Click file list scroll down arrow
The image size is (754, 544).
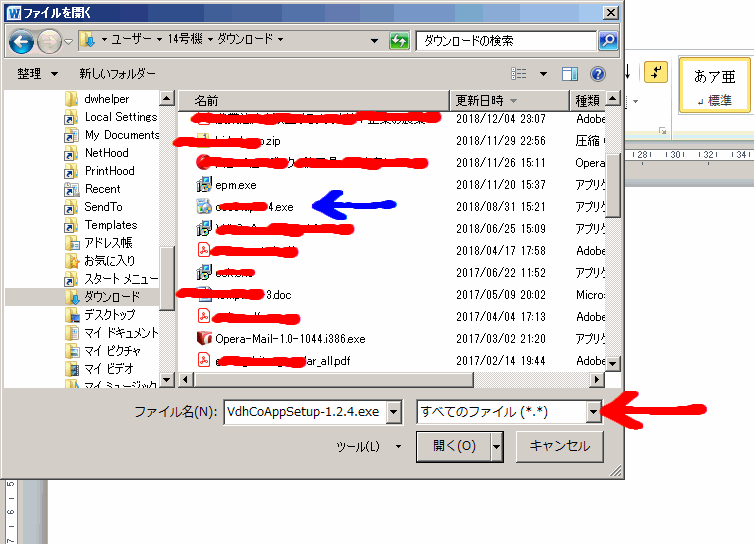(x=613, y=364)
